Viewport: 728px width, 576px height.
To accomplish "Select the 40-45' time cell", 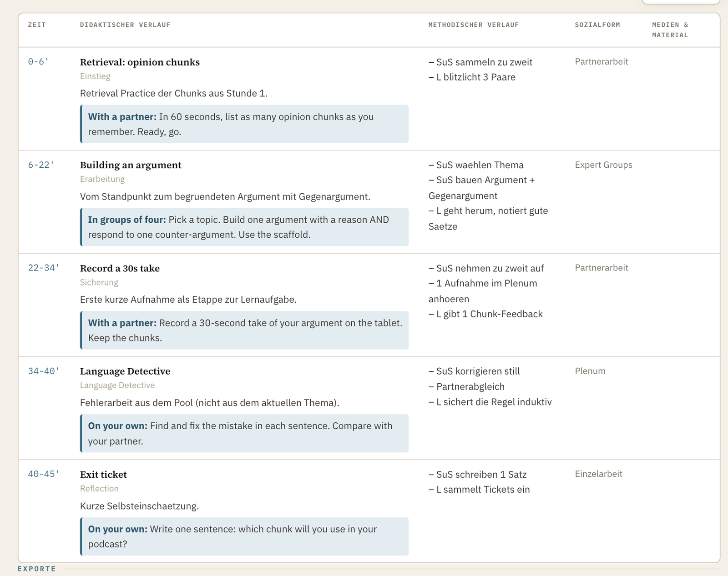I will point(44,474).
